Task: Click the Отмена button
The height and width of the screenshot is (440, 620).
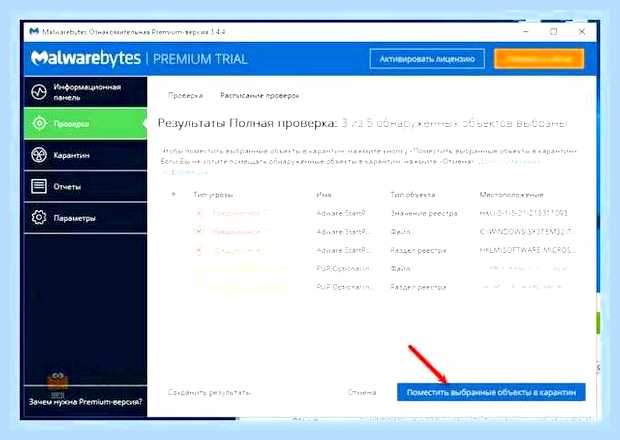Action: click(x=362, y=393)
